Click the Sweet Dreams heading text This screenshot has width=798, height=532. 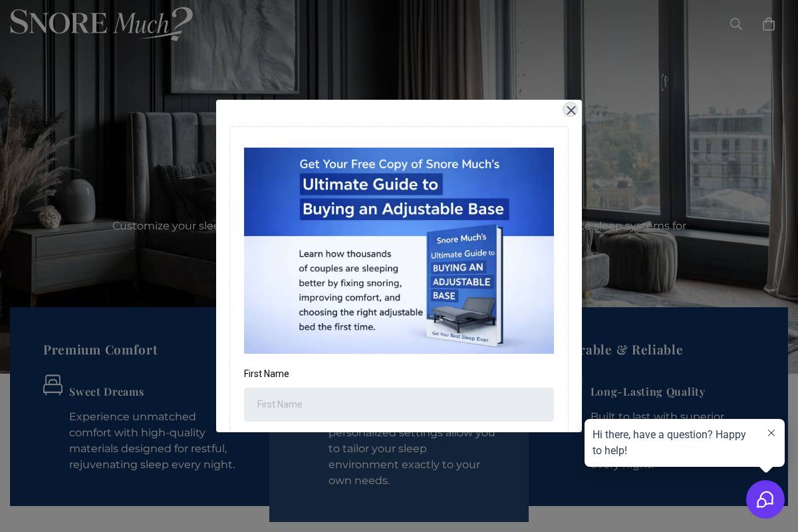tap(106, 392)
